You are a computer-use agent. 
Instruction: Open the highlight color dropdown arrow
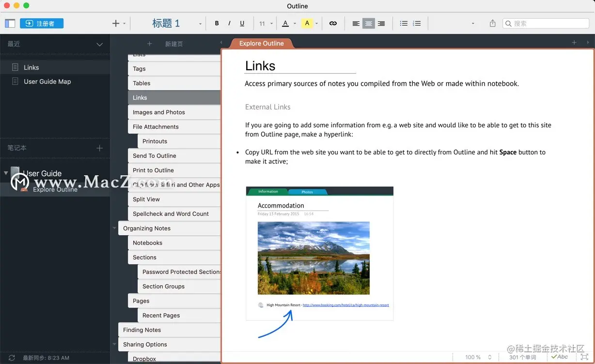[316, 24]
